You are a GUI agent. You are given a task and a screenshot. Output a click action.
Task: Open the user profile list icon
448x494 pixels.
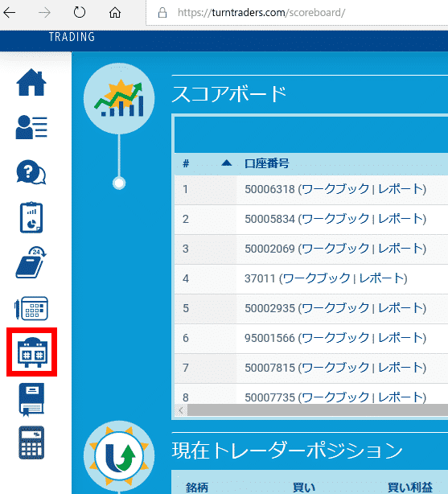tap(31, 127)
